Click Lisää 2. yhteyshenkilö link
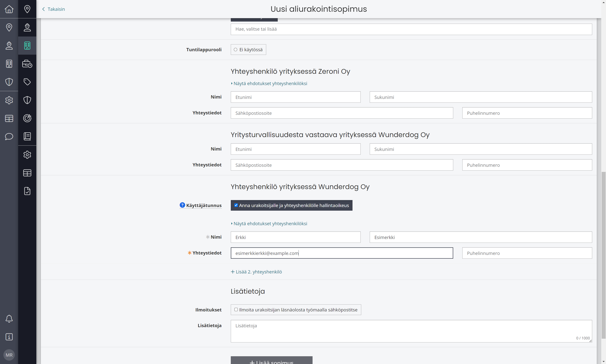 point(256,272)
